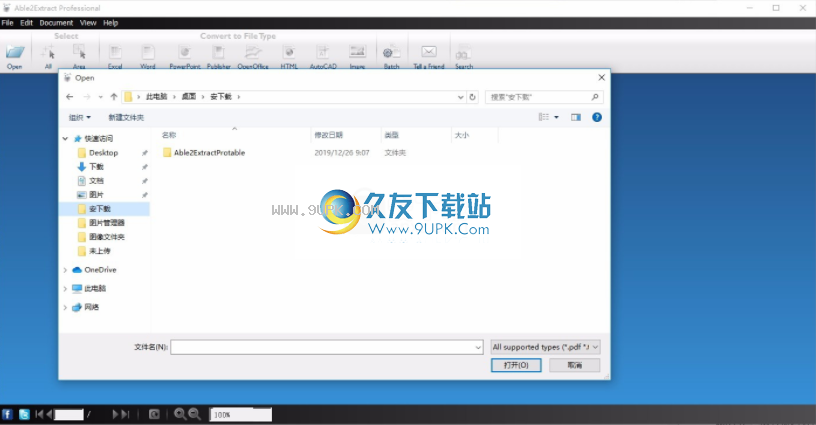The width and height of the screenshot is (816, 425).
Task: Click the Batch conversion icon
Action: (x=391, y=53)
